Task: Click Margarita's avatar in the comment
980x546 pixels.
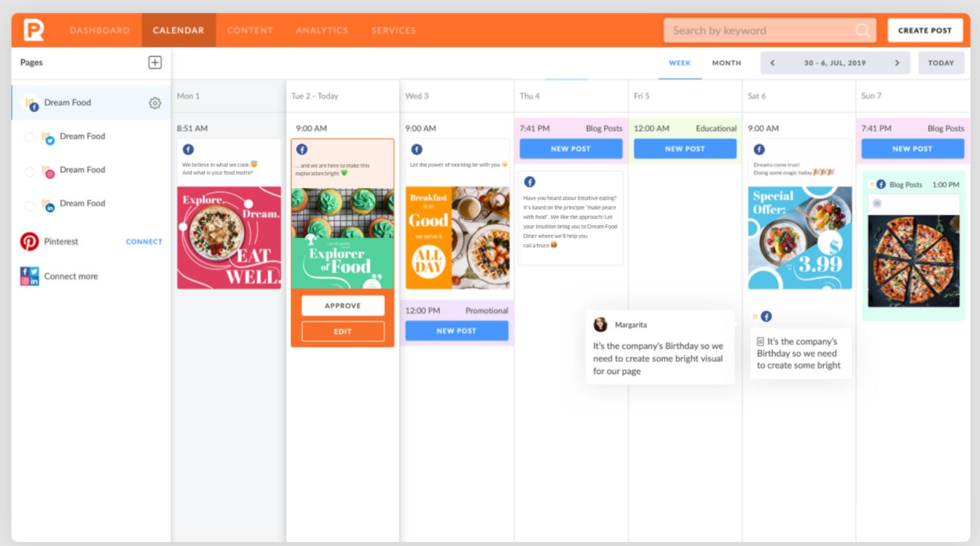Action: coord(600,324)
